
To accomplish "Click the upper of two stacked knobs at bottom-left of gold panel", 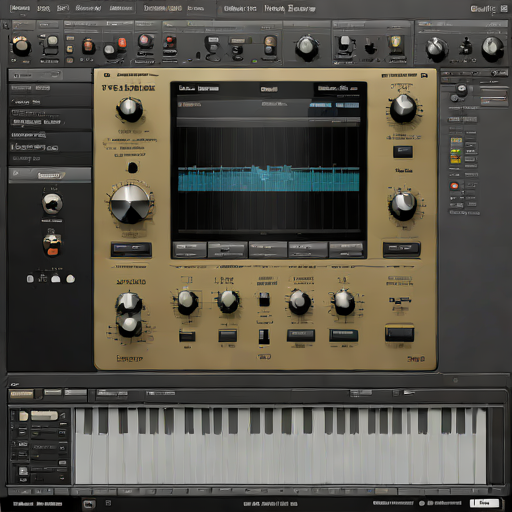I will (129, 302).
